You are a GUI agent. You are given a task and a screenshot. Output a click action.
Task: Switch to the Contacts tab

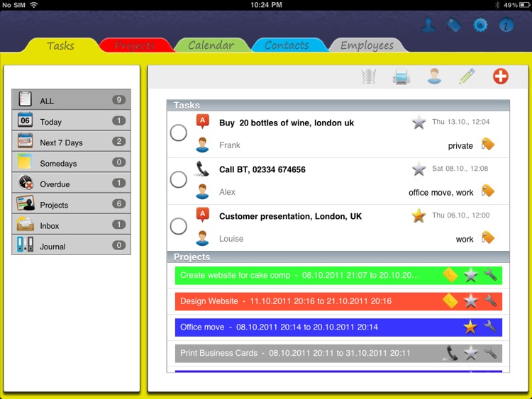(x=287, y=45)
